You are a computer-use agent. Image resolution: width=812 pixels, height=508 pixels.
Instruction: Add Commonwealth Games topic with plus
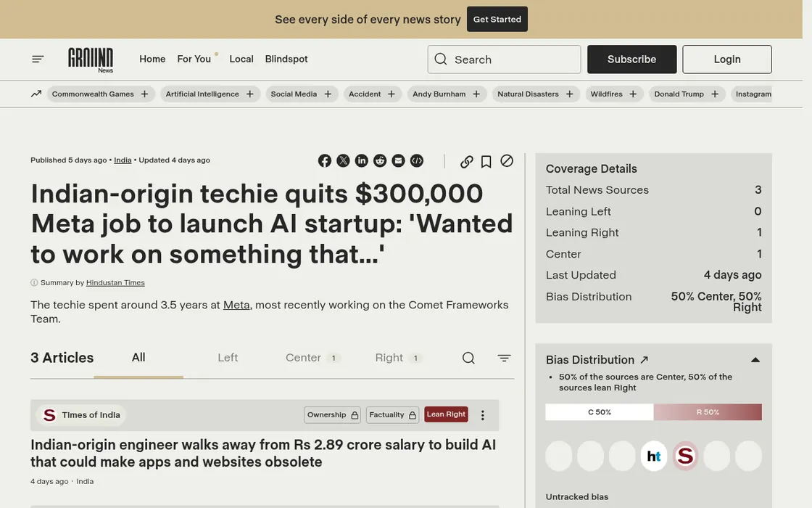[x=144, y=94]
